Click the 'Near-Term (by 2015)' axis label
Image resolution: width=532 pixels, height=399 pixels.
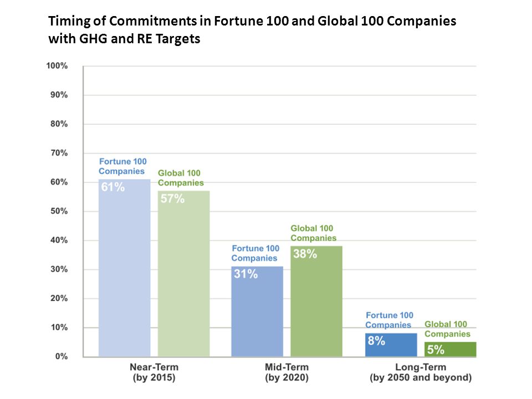point(154,372)
